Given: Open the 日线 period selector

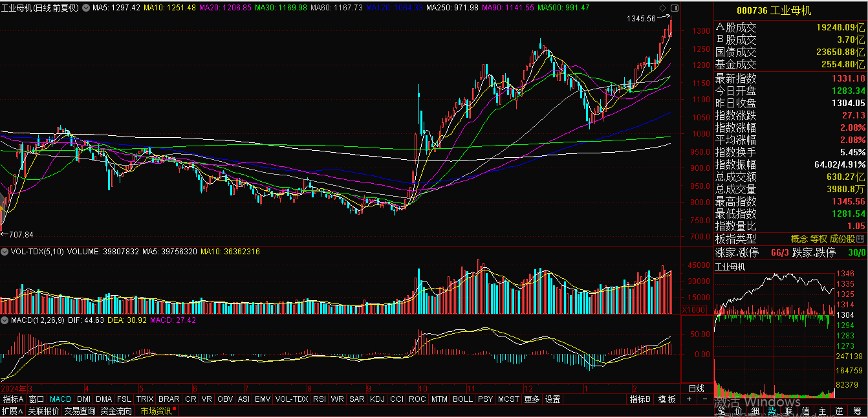Looking at the screenshot, I should tap(696, 388).
